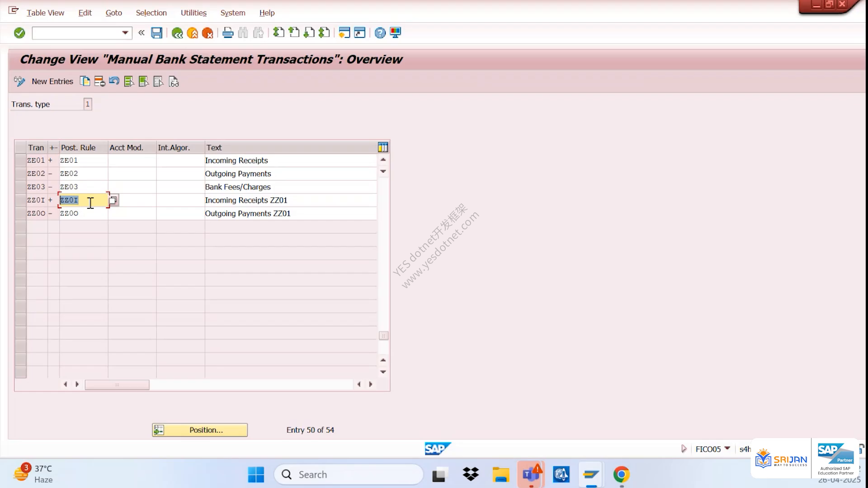Click the Print icon in toolbar
868x488 pixels.
click(x=228, y=33)
